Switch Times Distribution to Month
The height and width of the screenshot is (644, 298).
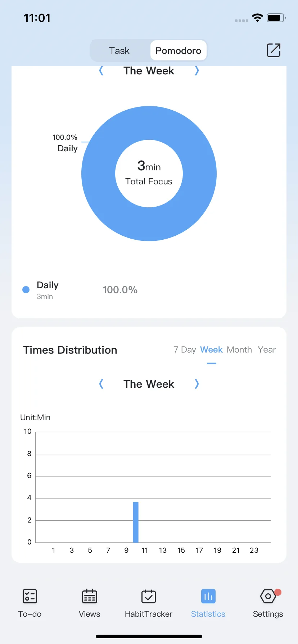tap(239, 350)
